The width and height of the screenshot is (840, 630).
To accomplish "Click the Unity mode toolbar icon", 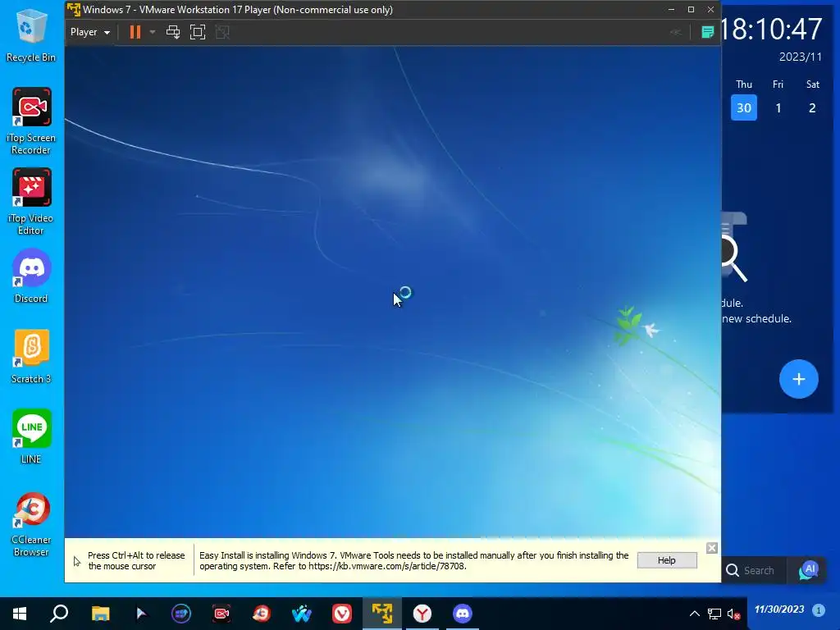I will pos(222,32).
